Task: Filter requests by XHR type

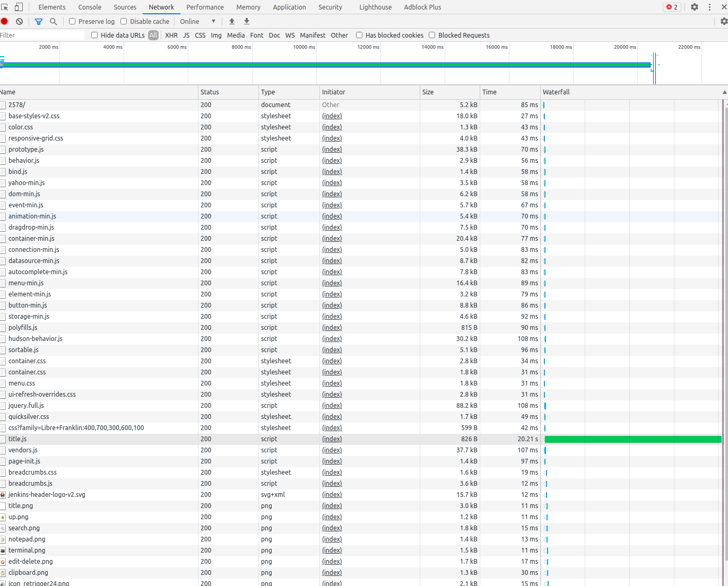Action: click(171, 35)
